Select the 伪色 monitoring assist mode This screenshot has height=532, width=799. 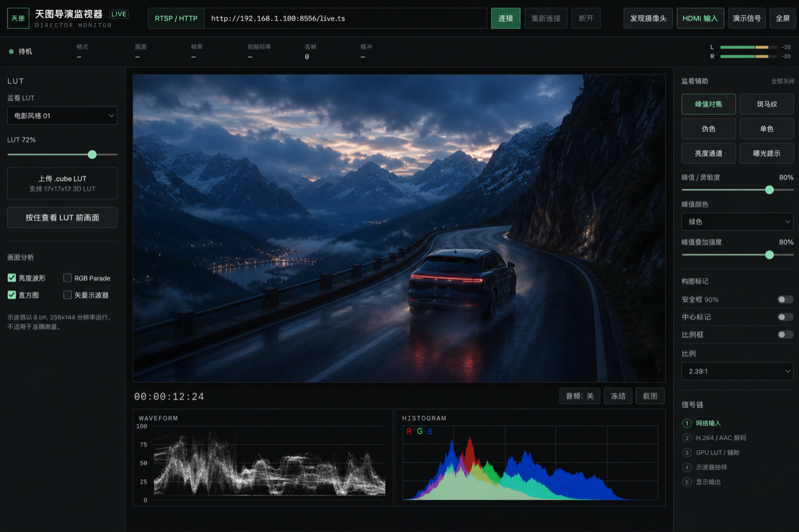[x=708, y=128]
